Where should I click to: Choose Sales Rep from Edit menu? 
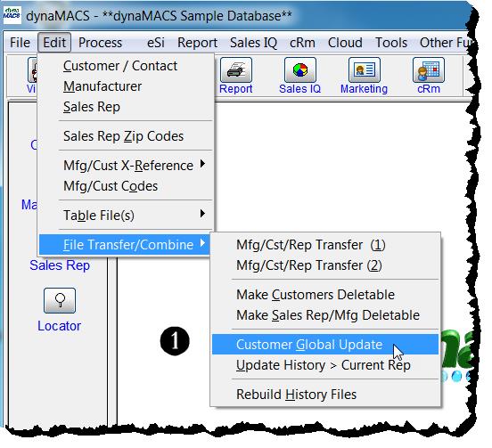[x=126, y=107]
